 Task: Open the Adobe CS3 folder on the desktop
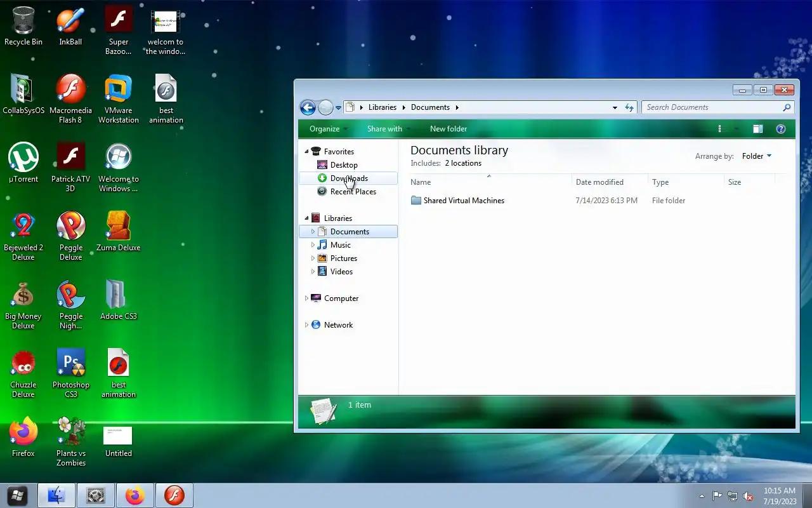pos(119,300)
